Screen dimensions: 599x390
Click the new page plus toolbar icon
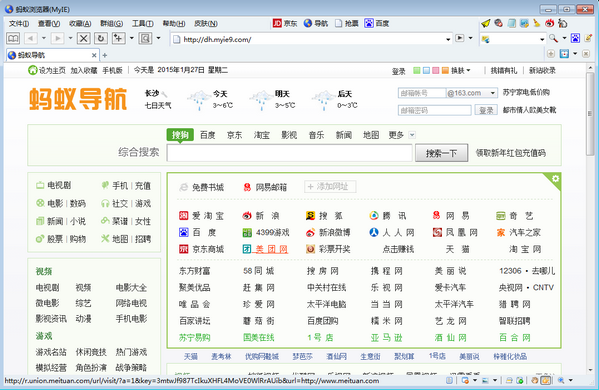[x=118, y=38]
